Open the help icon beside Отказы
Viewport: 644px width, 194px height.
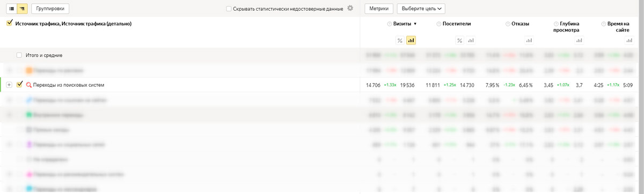pos(508,24)
